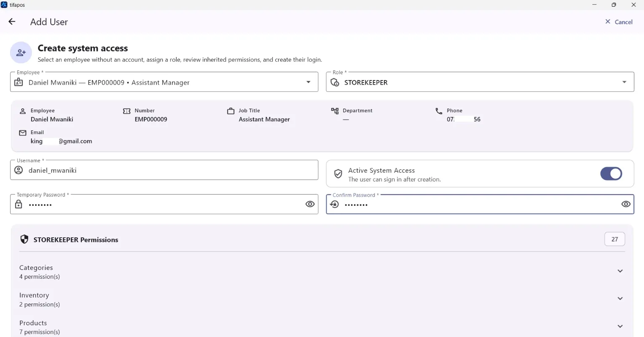Minimize the tifapos window
The height and width of the screenshot is (337, 644).
point(594,5)
